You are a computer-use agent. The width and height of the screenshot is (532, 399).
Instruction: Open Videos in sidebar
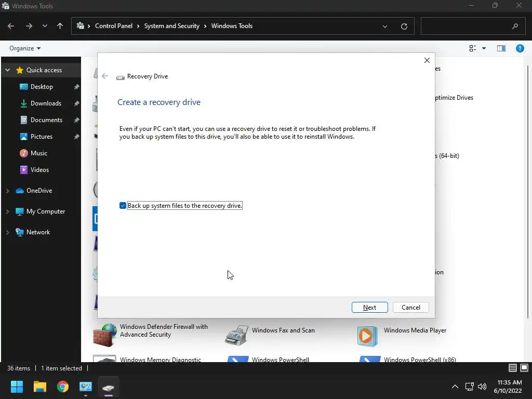tap(39, 170)
